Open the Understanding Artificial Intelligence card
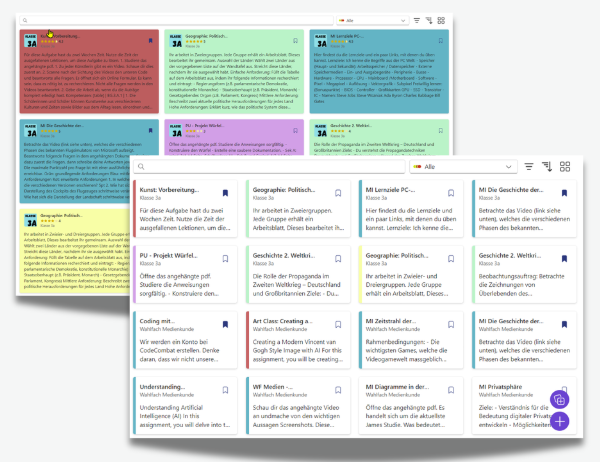This screenshot has height=462, width=600. tap(185, 406)
